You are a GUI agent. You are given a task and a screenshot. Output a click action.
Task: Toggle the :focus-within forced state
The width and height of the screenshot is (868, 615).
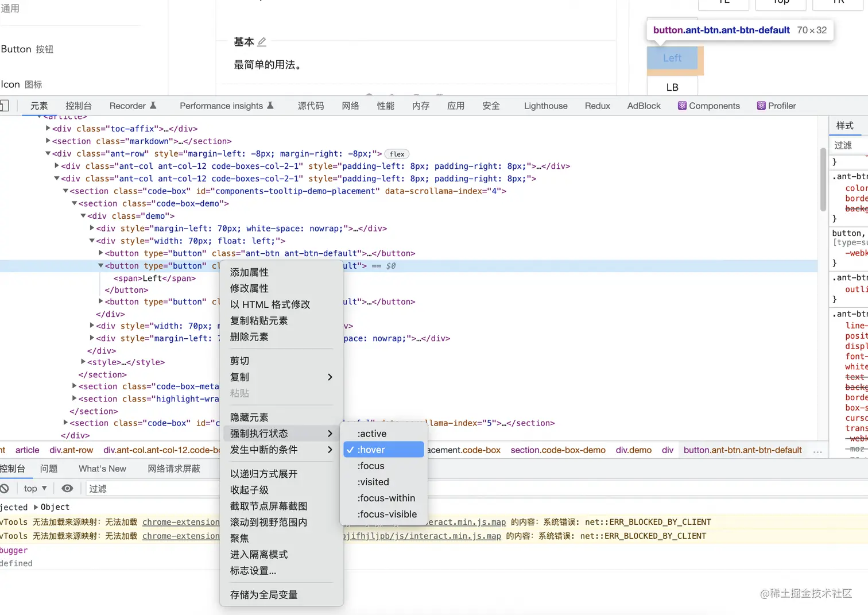tap(383, 498)
